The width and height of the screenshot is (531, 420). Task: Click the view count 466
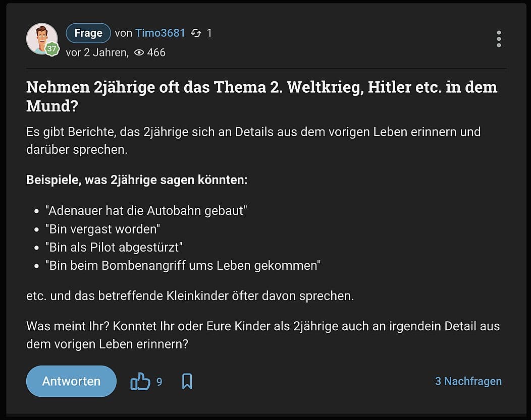[156, 52]
